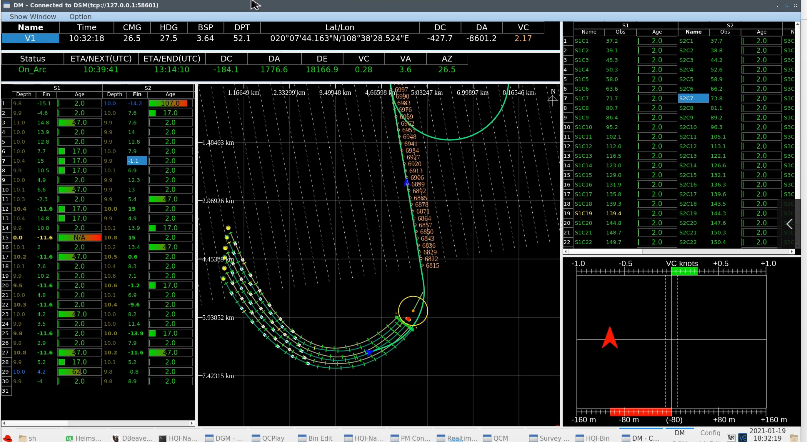Click the Red Hat start menu icon

coord(9,437)
